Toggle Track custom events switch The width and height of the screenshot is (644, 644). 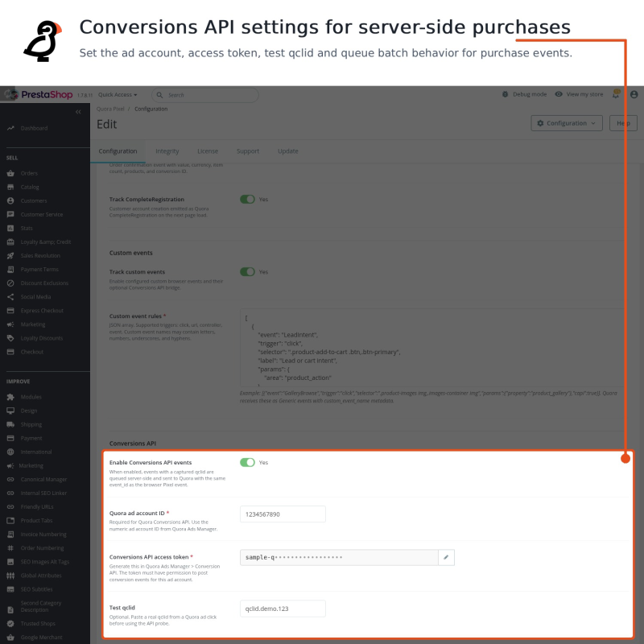click(x=247, y=272)
